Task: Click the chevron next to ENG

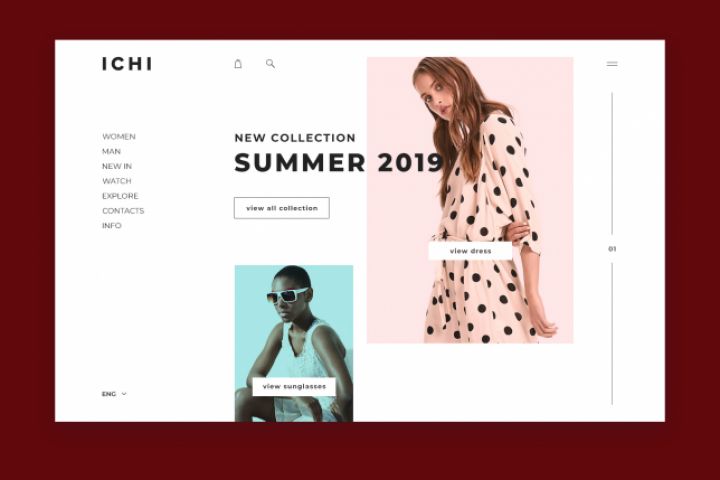Action: (x=124, y=394)
